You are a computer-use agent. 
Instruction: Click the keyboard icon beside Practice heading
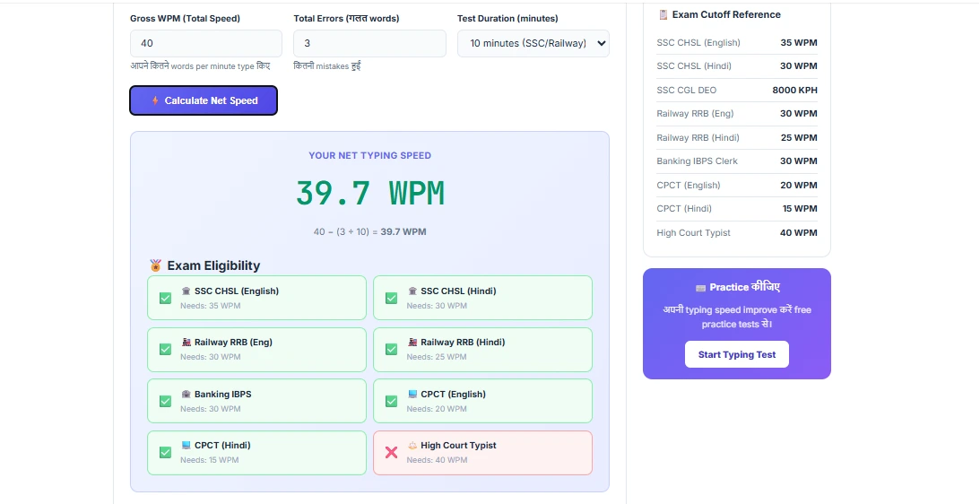coord(700,288)
